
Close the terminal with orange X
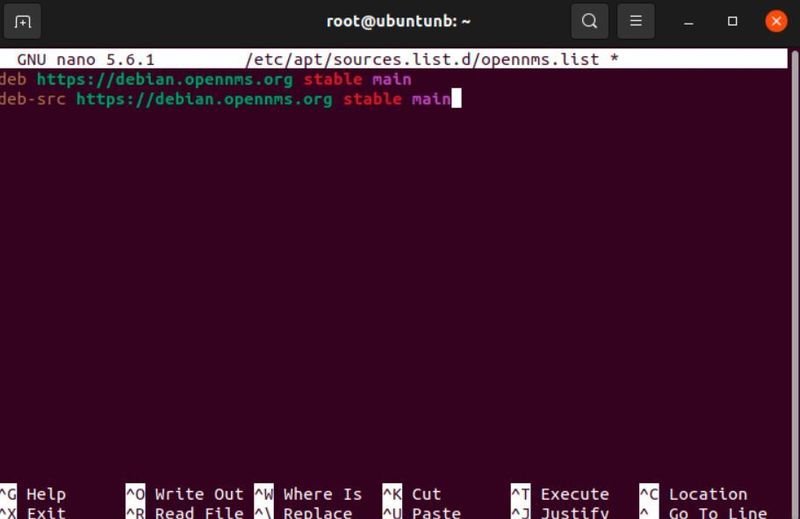pos(776,21)
